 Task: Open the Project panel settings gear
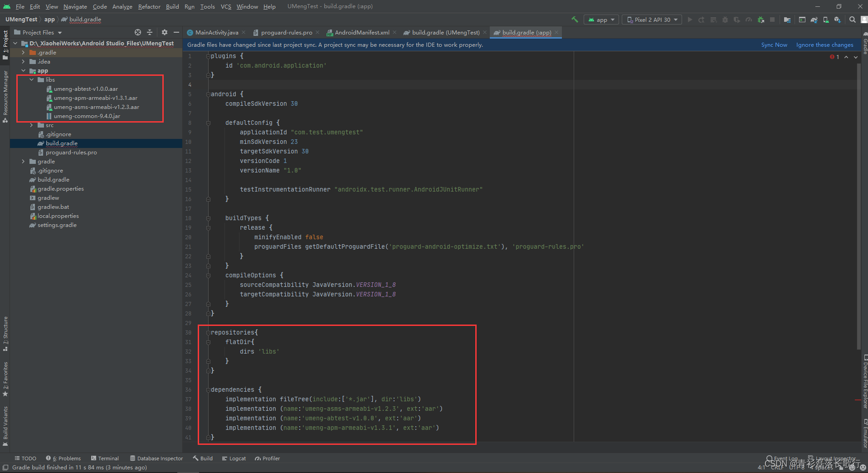pyautogui.click(x=164, y=32)
